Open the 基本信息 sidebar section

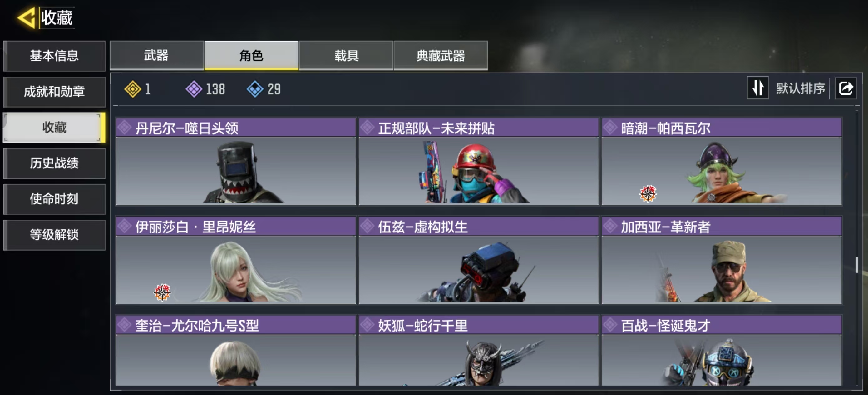coord(54,56)
